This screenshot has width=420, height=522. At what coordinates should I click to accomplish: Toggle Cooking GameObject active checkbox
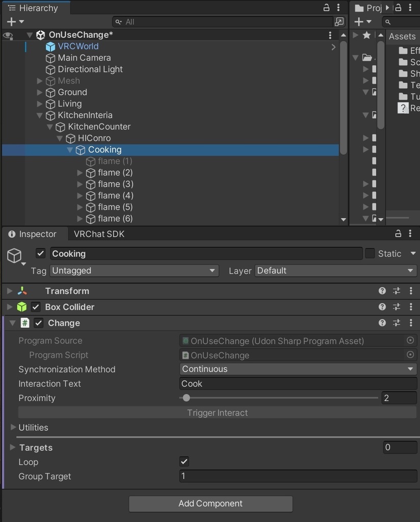[x=41, y=253]
